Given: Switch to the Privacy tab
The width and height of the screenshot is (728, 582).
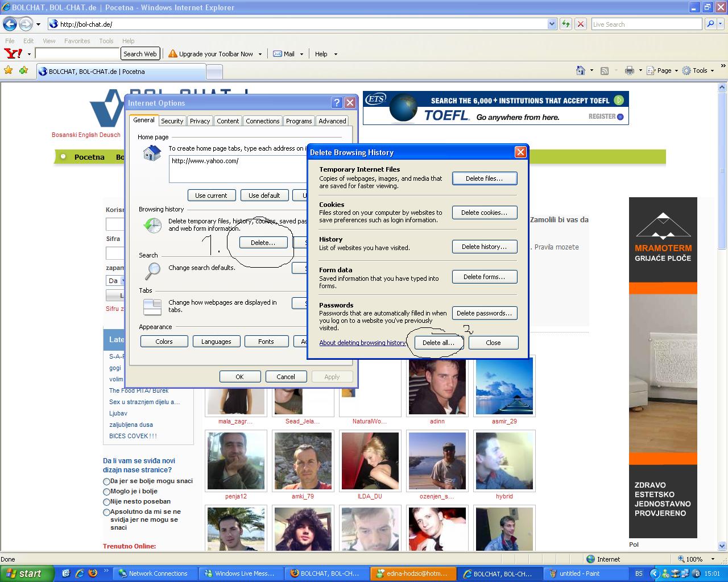Looking at the screenshot, I should pyautogui.click(x=200, y=121).
